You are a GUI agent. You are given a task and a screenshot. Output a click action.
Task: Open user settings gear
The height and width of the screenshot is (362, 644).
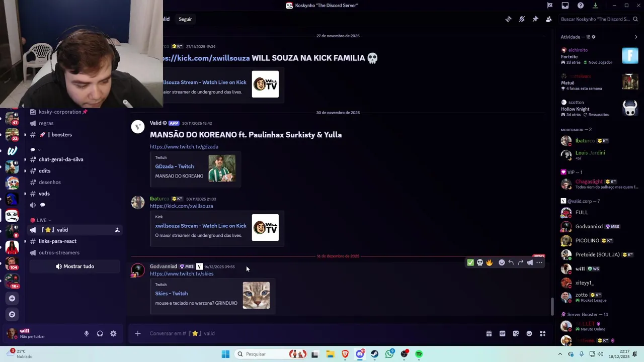tap(113, 333)
